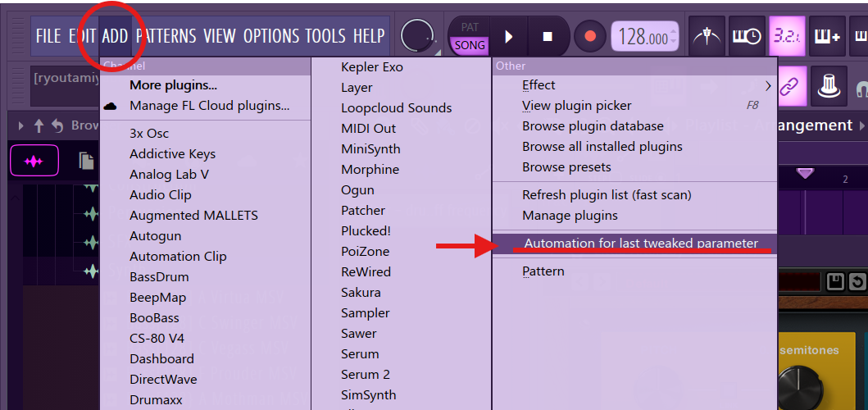Click the files icon in the browser

[x=86, y=161]
